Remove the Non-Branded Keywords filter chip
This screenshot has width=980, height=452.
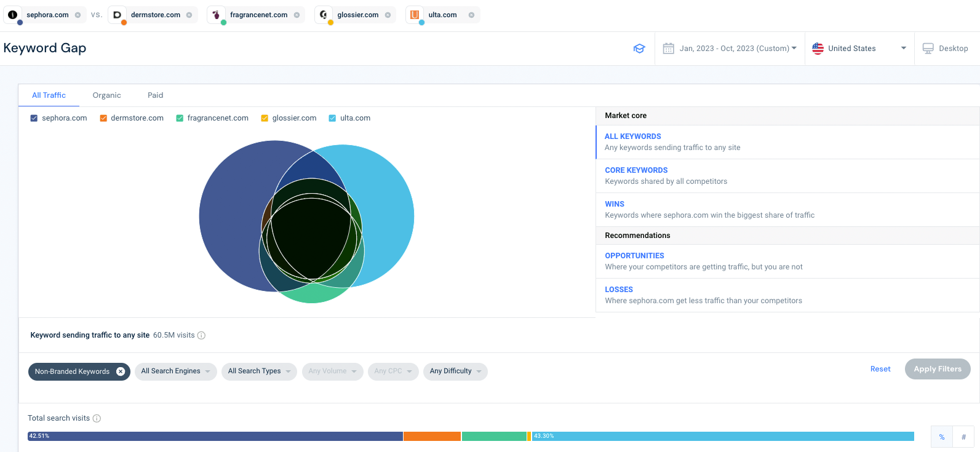tap(121, 371)
